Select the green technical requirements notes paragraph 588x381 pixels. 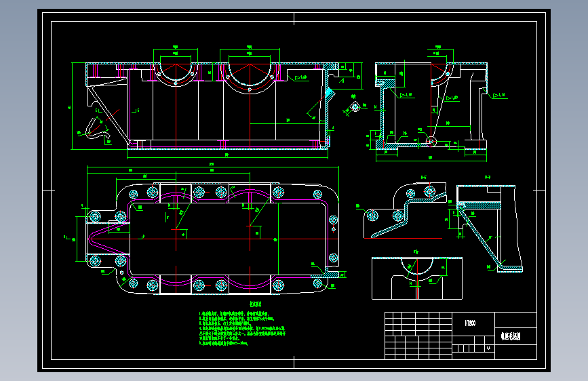tap(242, 328)
